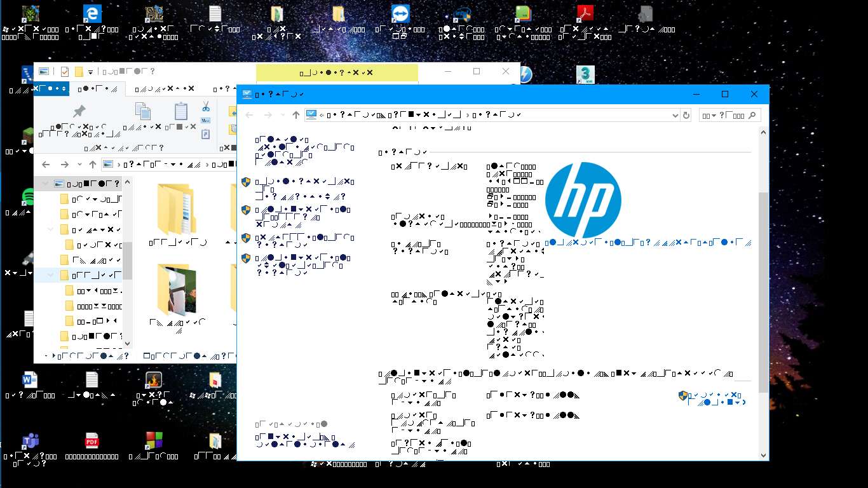Click up arrow of Explorer tree scrollbar
This screenshot has width=868, height=488.
tap(128, 182)
